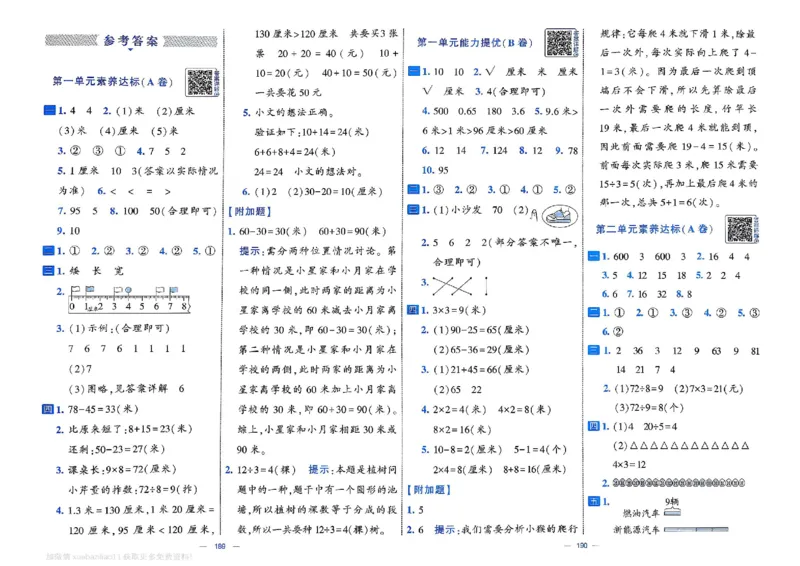Click the equation 20÷5=4
The width and height of the screenshot is (800, 566).
(660, 427)
